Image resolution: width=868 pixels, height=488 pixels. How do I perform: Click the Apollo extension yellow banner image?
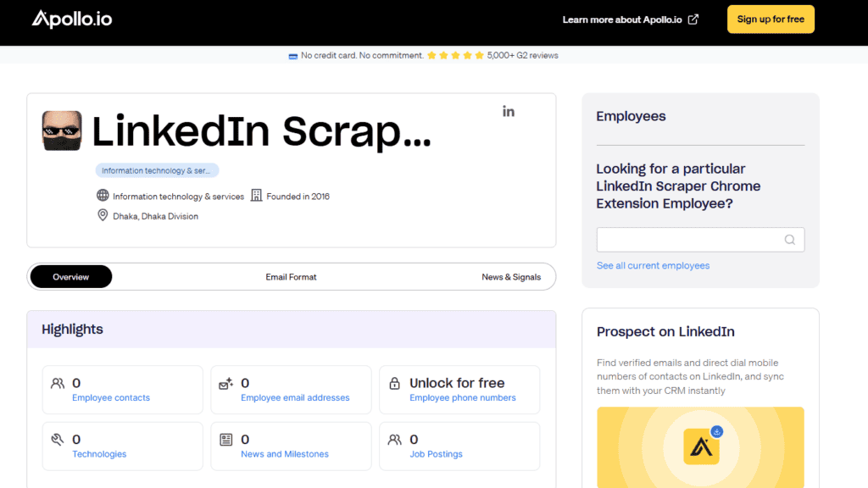tap(700, 447)
